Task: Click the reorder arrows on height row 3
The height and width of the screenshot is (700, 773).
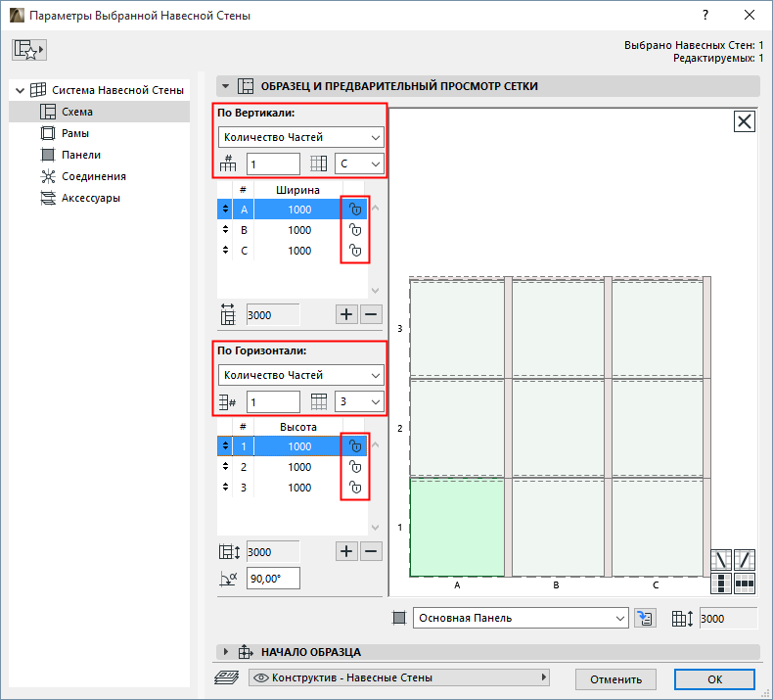Action: (x=225, y=488)
